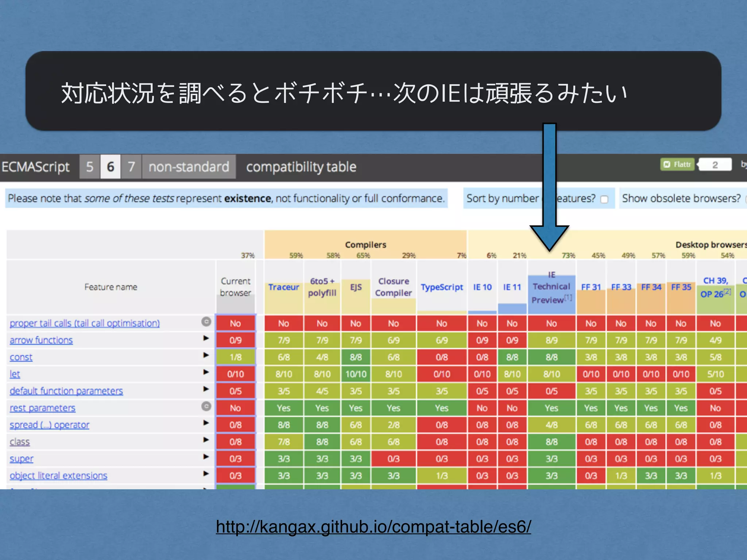This screenshot has height=560, width=747.
Task: Click the 73% score above IE Technical Preview
Action: 568,256
